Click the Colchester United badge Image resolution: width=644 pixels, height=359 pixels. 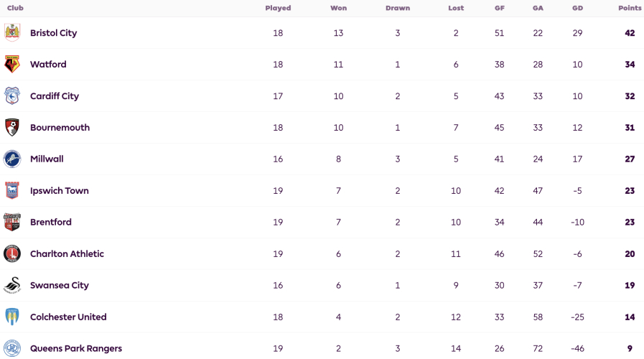pos(12,317)
